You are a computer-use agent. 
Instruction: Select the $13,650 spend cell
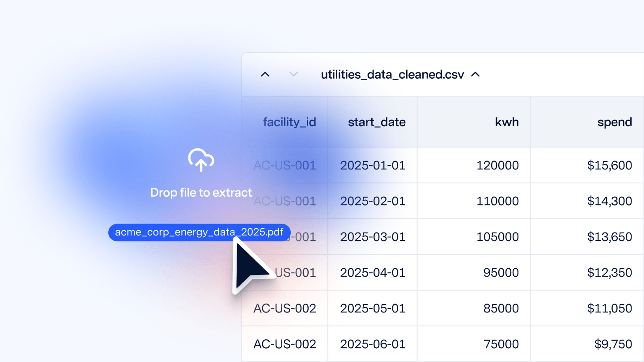(x=587, y=237)
